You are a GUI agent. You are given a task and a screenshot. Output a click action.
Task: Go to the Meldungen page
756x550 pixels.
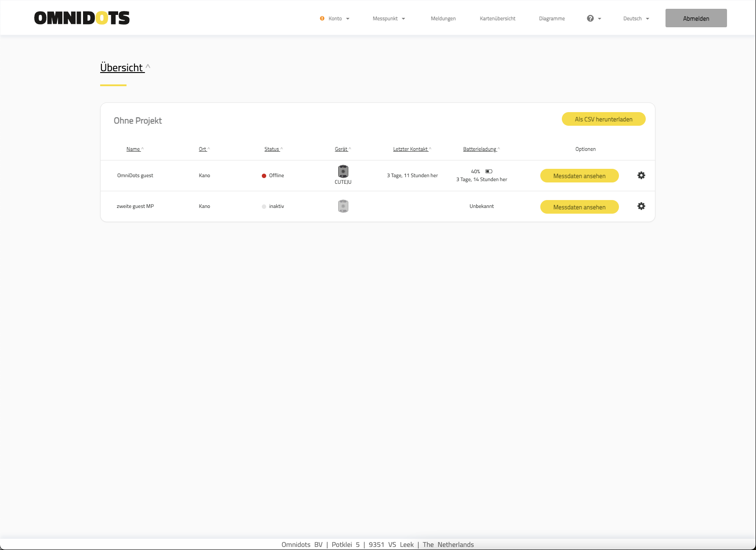coord(443,18)
